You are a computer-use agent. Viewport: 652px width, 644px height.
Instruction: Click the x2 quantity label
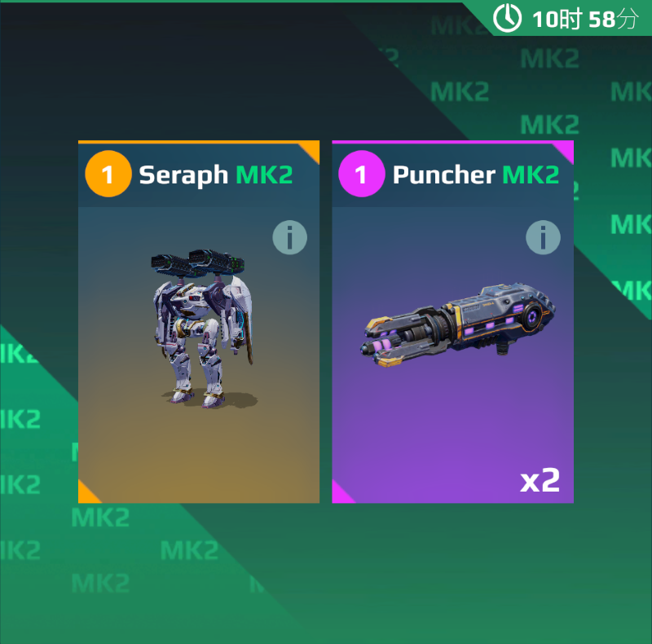(x=540, y=480)
